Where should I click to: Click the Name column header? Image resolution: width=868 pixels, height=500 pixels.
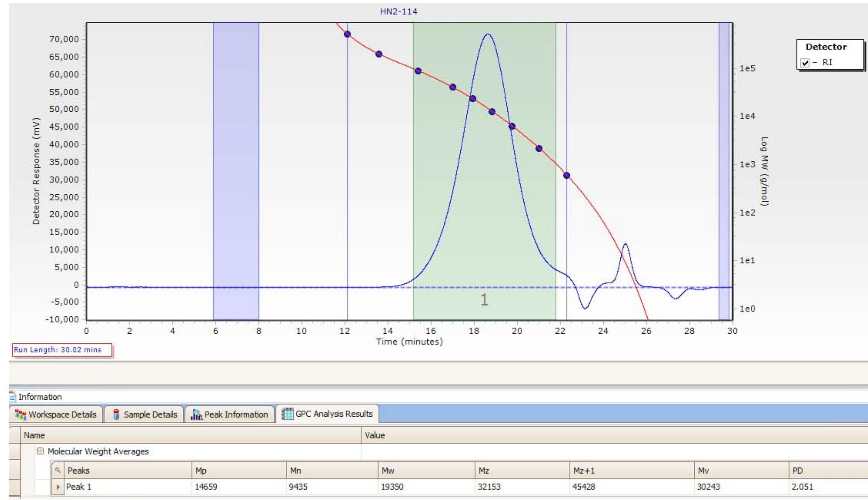pyautogui.click(x=34, y=435)
